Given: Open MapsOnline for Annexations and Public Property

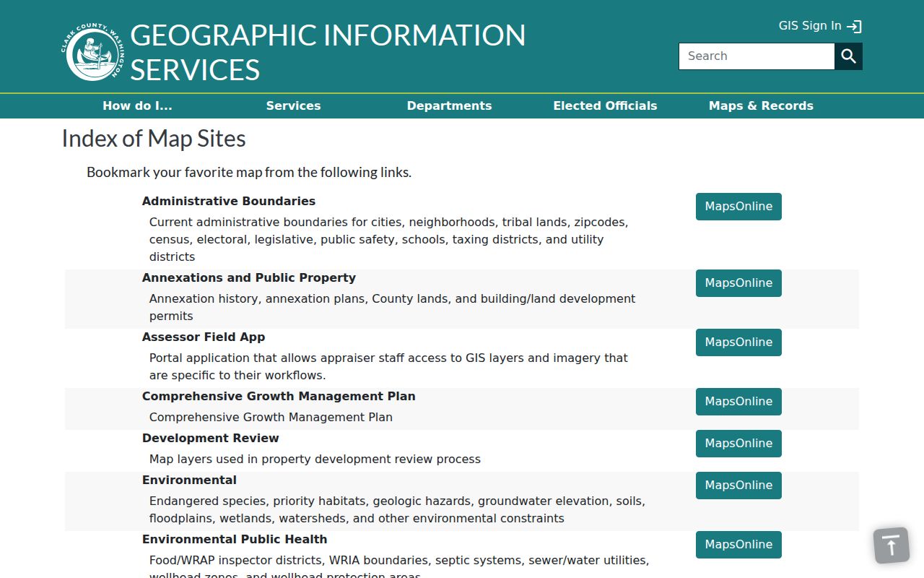Looking at the screenshot, I should click(x=738, y=283).
